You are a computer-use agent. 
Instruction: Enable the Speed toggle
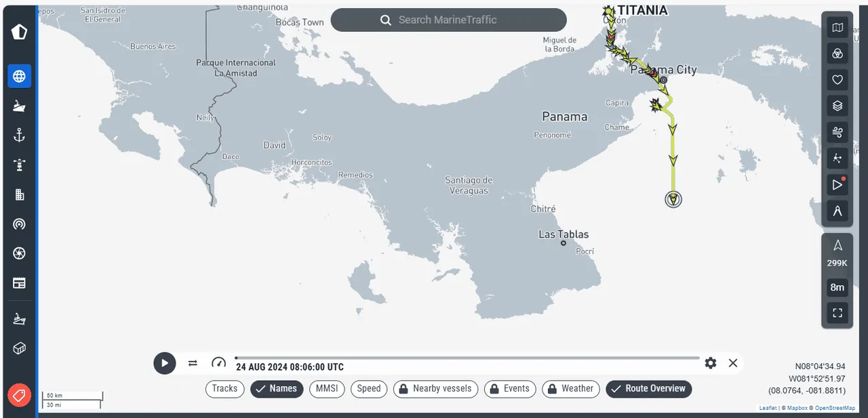(x=369, y=389)
